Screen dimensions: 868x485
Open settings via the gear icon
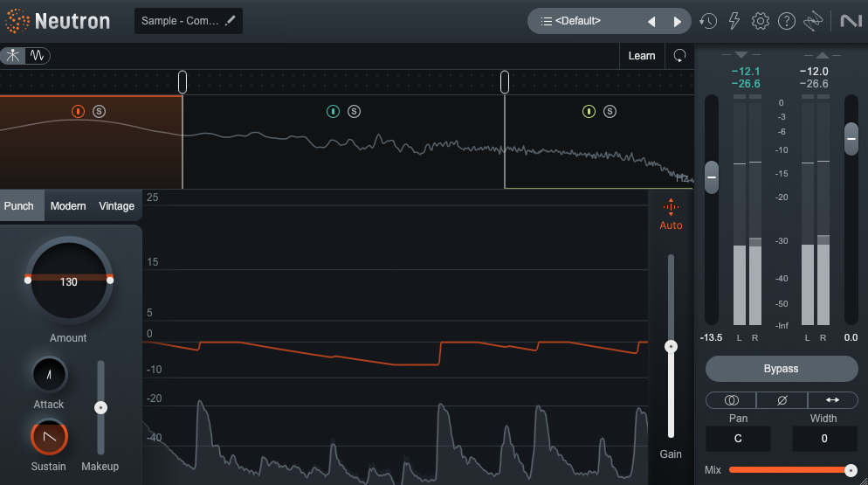click(761, 21)
